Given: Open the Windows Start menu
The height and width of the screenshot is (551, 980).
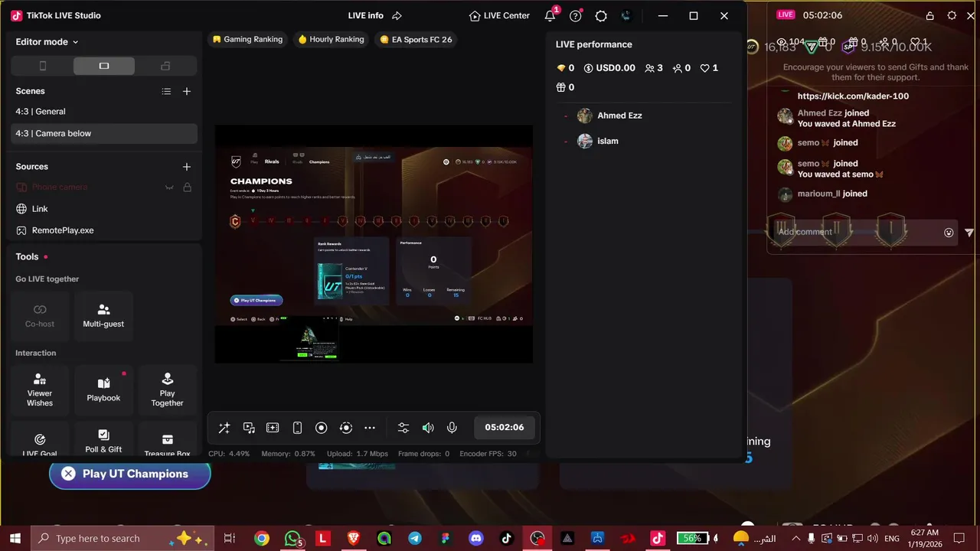Looking at the screenshot, I should click(x=15, y=538).
